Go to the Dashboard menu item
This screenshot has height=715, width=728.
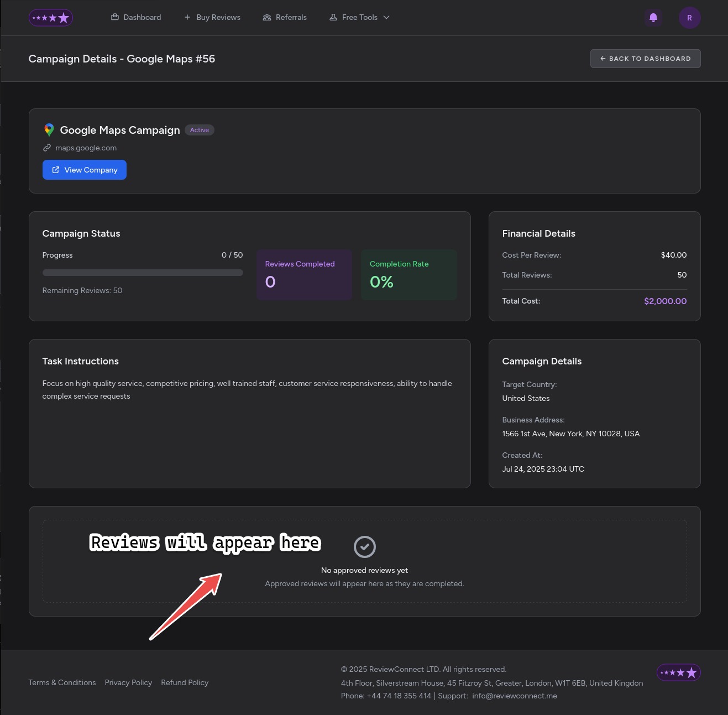tap(136, 18)
